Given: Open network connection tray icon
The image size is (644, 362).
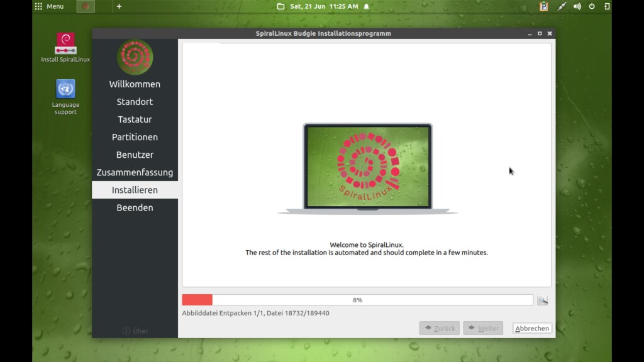Looking at the screenshot, I should click(562, 6).
